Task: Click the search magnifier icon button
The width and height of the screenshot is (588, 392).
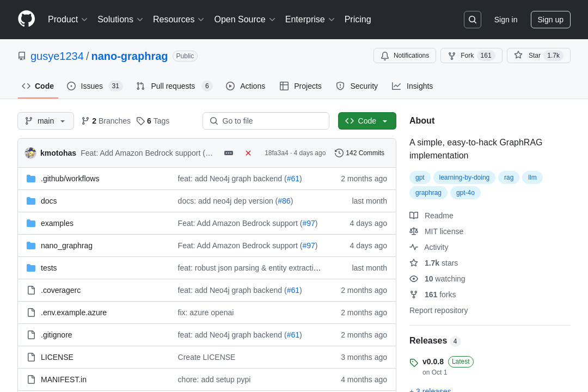Action: [472, 20]
